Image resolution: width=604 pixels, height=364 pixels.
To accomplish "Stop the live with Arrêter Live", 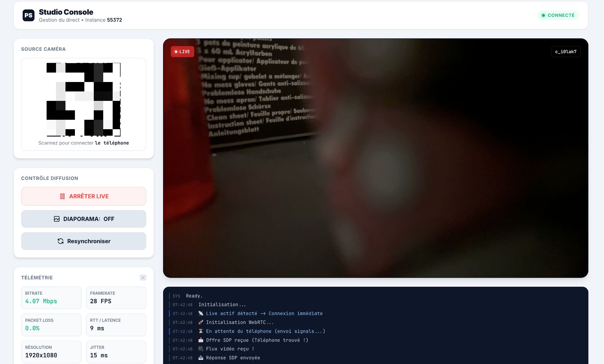I will click(x=83, y=196).
